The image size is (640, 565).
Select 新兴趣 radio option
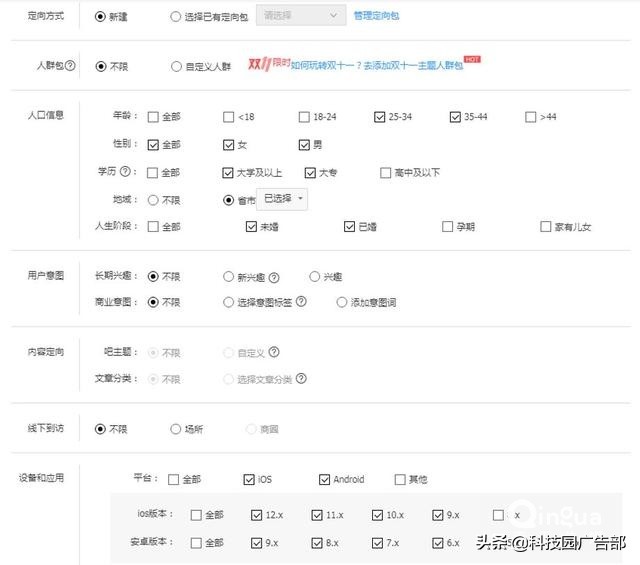(x=229, y=276)
